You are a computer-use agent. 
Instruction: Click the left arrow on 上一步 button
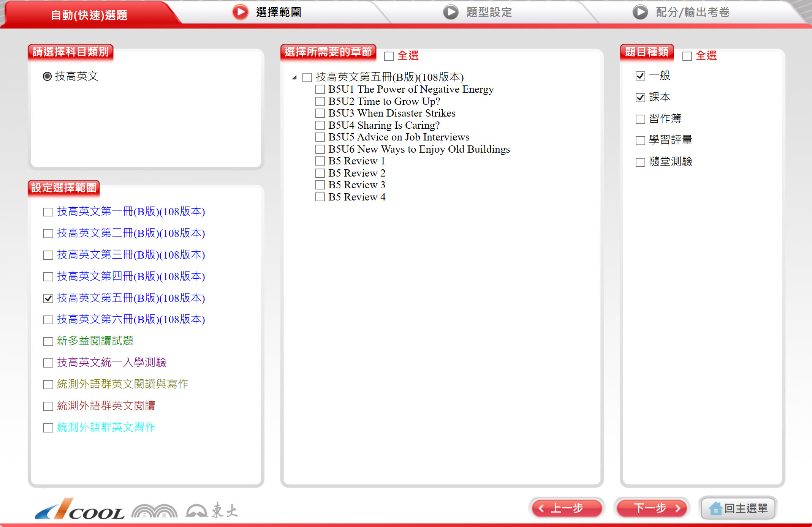pos(541,508)
